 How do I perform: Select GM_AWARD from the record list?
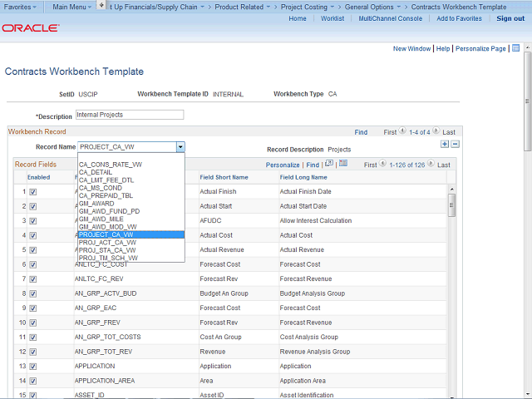pos(96,203)
